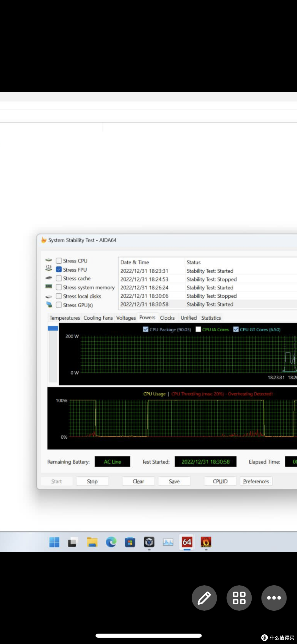Uncheck the Stress FPU checkbox
Screen dimensions: 297x644
pyautogui.click(x=59, y=269)
